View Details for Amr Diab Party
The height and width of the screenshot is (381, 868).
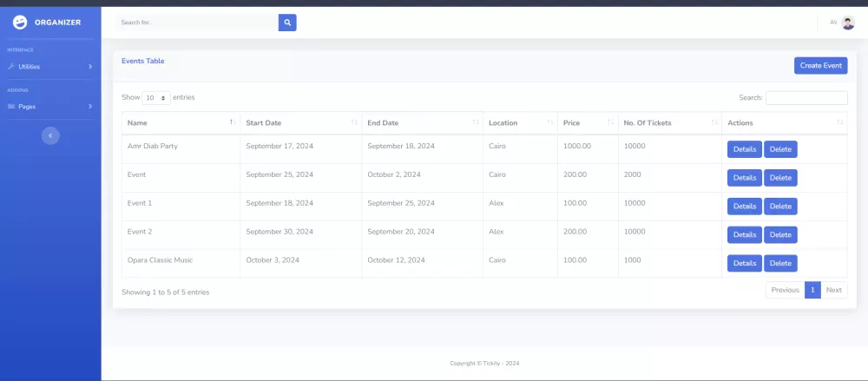(x=745, y=149)
